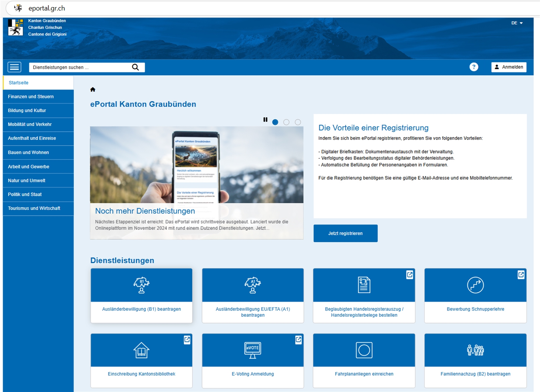Select the second carousel slide dot
Viewport: 540px width, 392px height.
click(286, 122)
